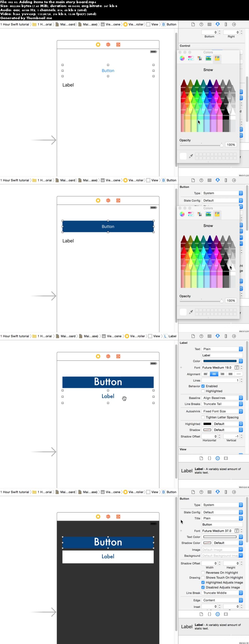Screen dimensions: 249x644
Task: Open Quick Help inspector icon above the Control section
Action: click(201, 24)
